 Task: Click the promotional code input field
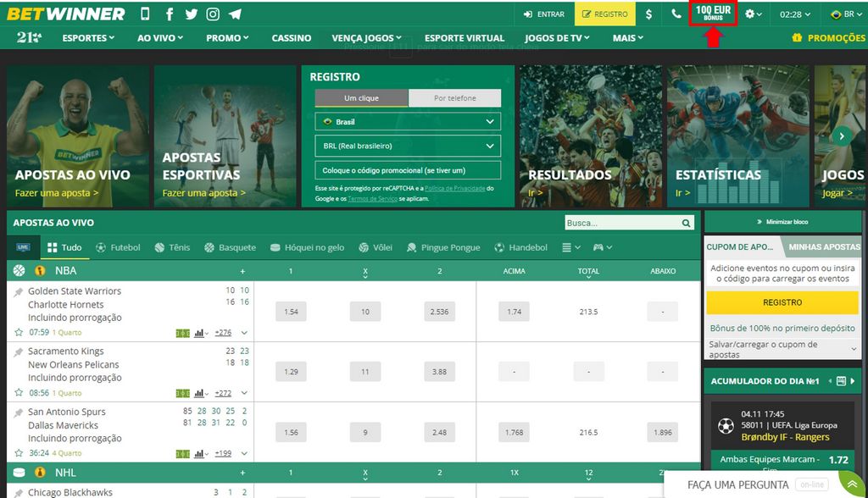click(x=408, y=170)
